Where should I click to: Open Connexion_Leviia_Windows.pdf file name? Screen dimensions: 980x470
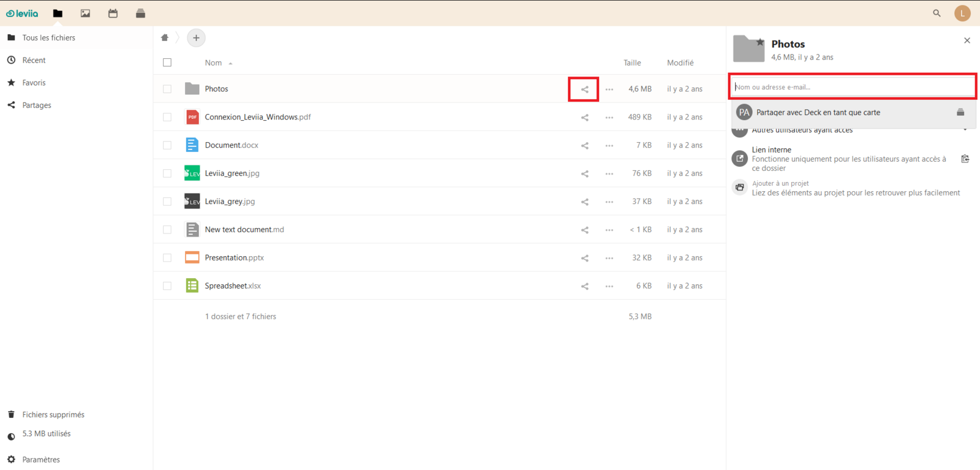[258, 117]
